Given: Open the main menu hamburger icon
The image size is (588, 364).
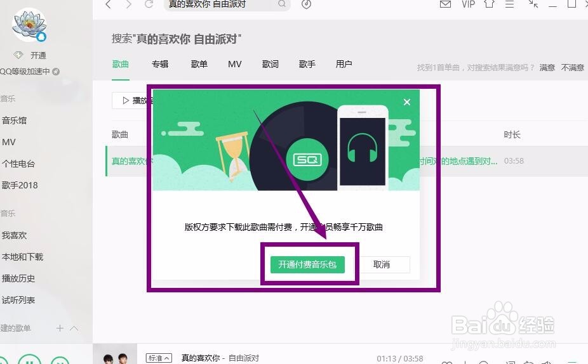Looking at the screenshot, I should tap(510, 4).
